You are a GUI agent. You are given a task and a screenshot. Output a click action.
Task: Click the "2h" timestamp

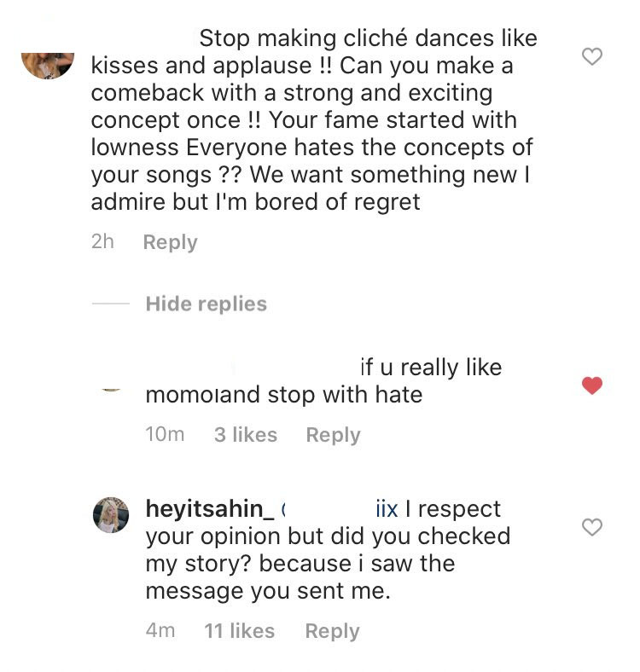[102, 242]
